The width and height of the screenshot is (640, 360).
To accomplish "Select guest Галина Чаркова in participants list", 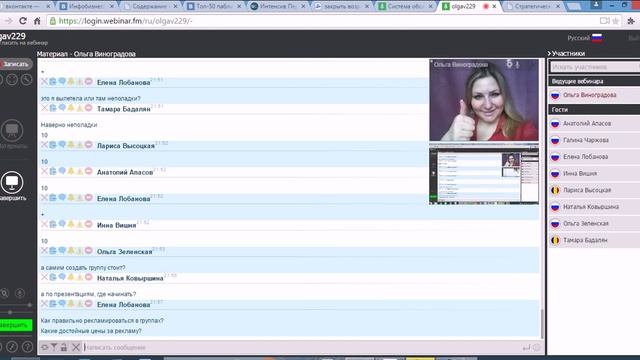I will [x=594, y=140].
